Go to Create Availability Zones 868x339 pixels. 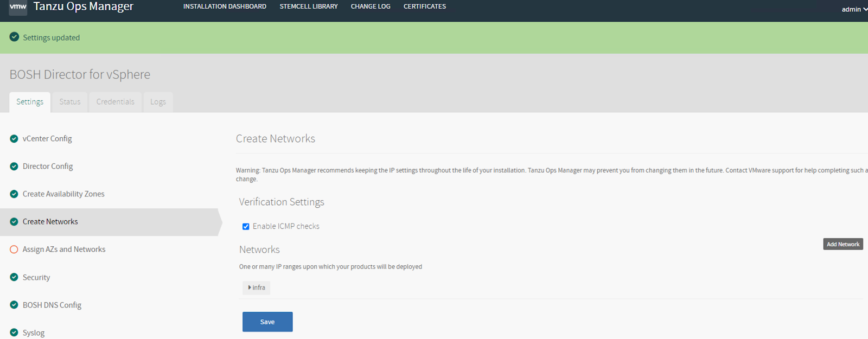pyautogui.click(x=63, y=194)
